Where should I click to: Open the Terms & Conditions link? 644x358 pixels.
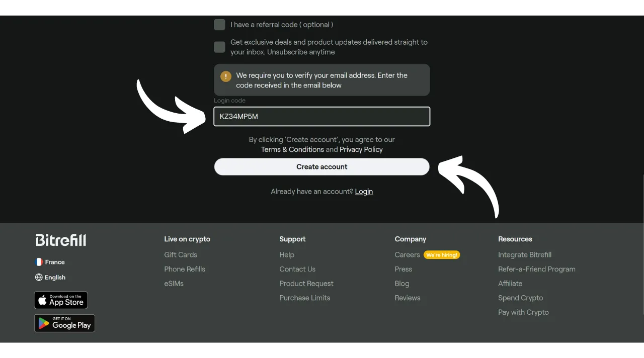292,150
